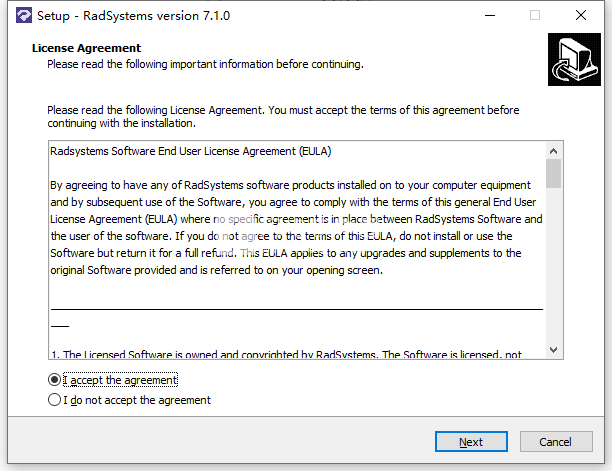Close the Setup window with X

(581, 16)
